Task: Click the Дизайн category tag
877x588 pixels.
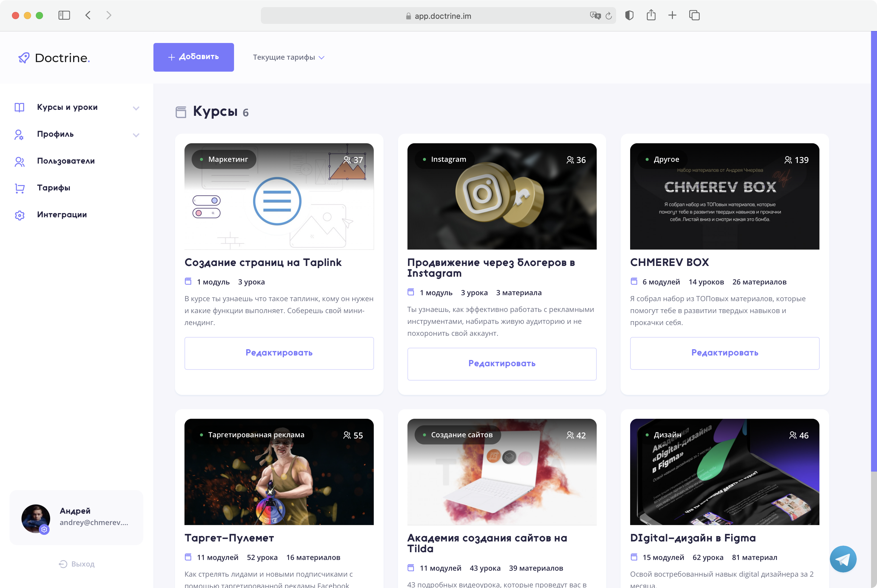Action: [x=664, y=435]
